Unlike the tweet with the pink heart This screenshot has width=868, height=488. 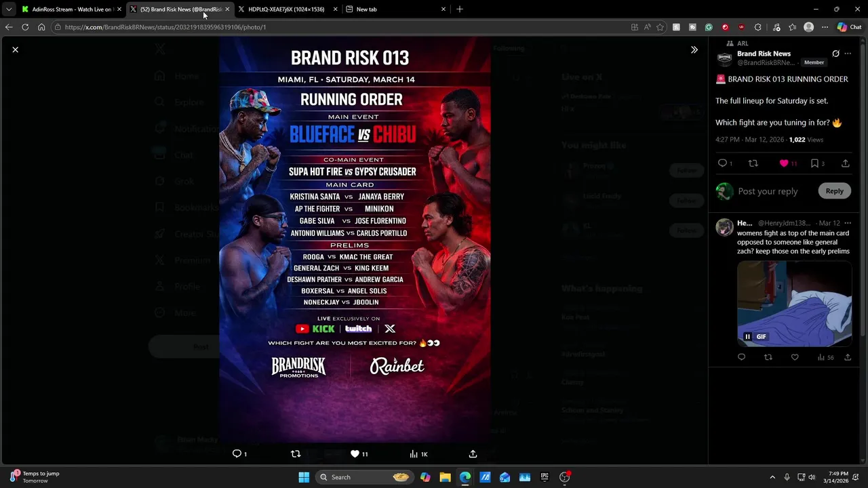coord(784,163)
